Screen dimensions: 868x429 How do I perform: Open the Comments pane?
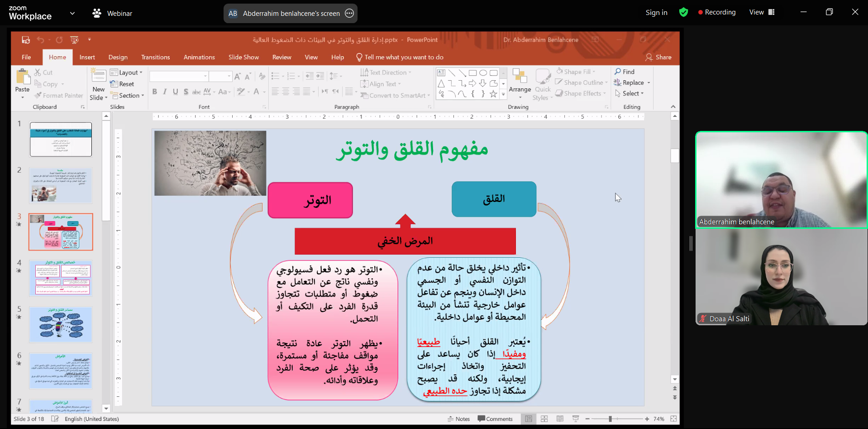click(x=495, y=419)
